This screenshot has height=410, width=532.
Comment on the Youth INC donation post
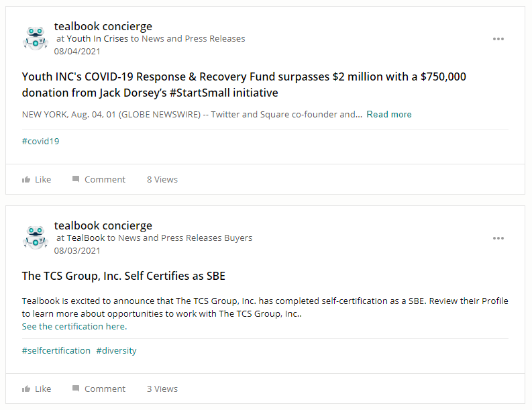[99, 179]
